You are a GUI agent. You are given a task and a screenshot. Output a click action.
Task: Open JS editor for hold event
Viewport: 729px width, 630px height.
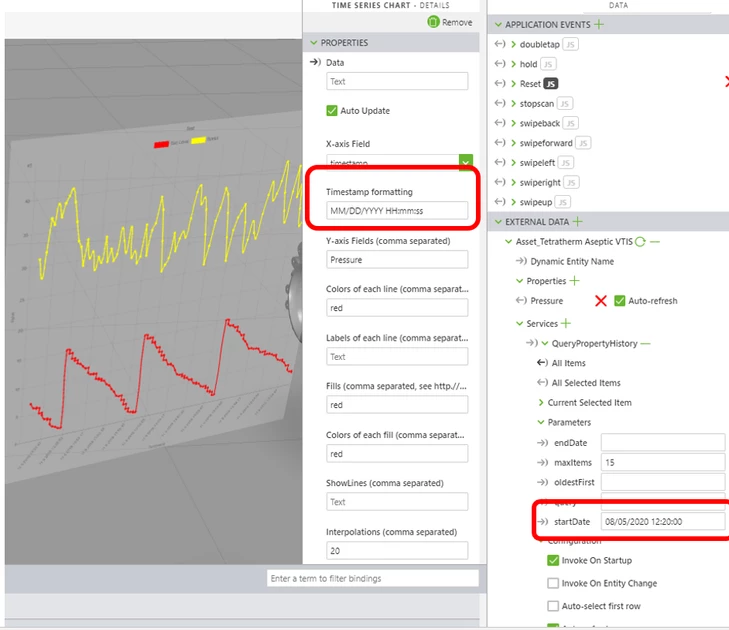click(548, 64)
